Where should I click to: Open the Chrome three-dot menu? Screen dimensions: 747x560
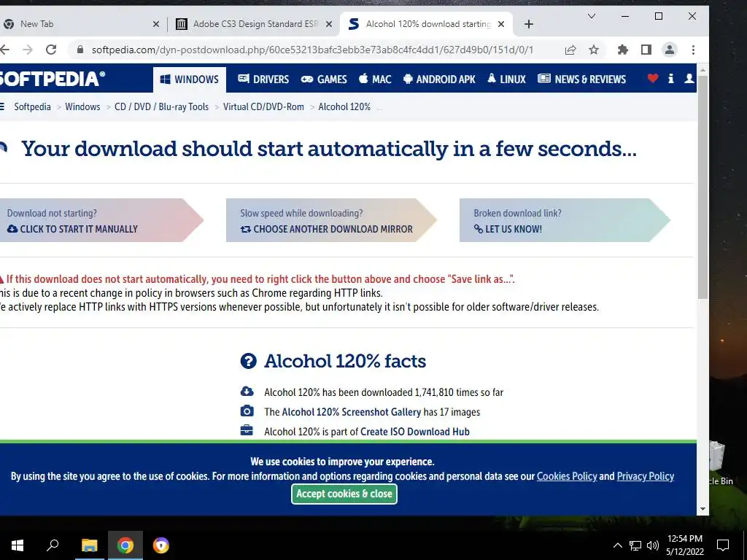[x=693, y=50]
